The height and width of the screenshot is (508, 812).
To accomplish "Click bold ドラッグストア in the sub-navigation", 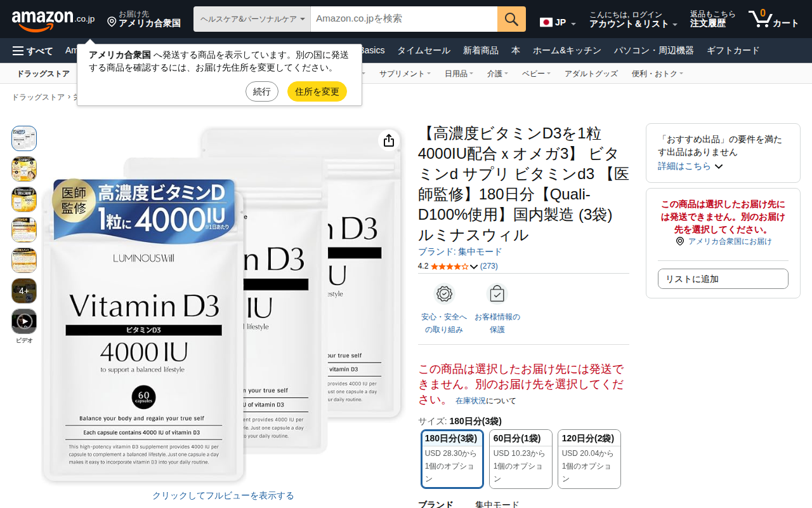I will point(43,74).
